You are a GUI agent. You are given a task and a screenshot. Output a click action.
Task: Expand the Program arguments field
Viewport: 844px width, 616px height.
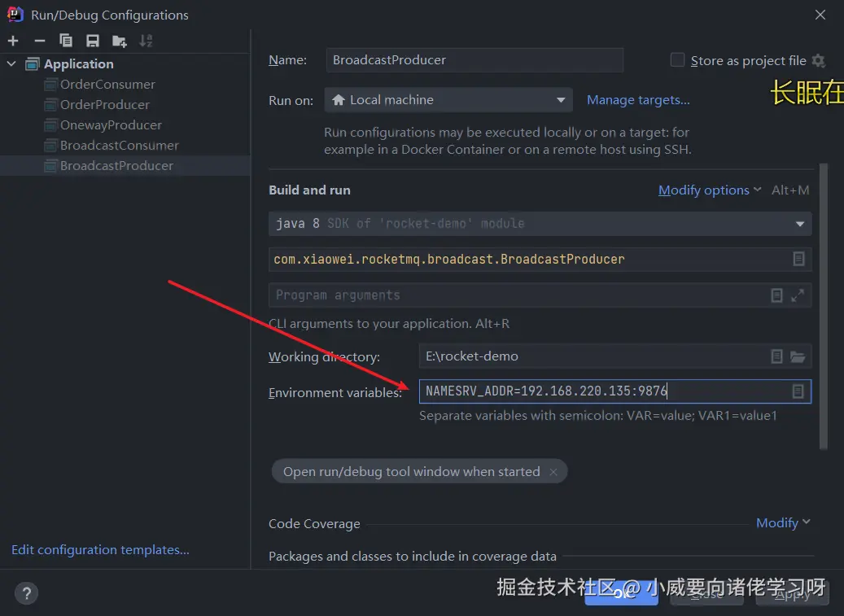798,295
